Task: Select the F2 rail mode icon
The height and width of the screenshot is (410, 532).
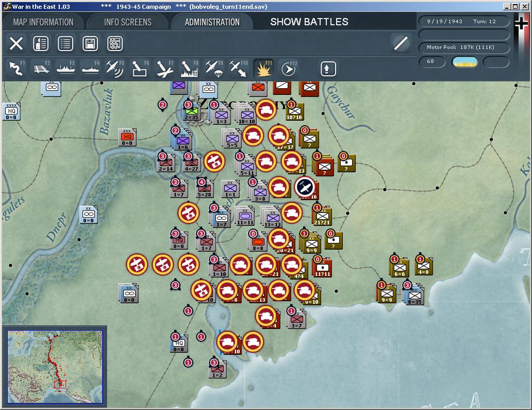Action: click(41, 68)
